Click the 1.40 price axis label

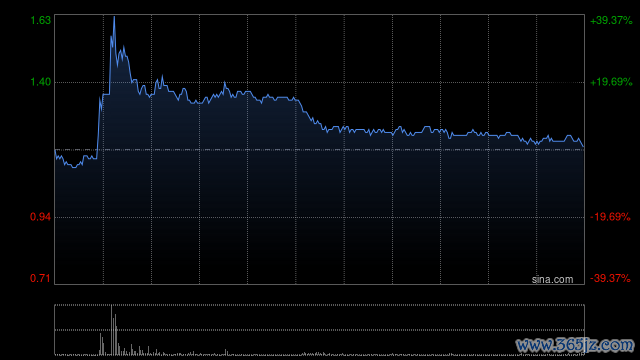41,82
